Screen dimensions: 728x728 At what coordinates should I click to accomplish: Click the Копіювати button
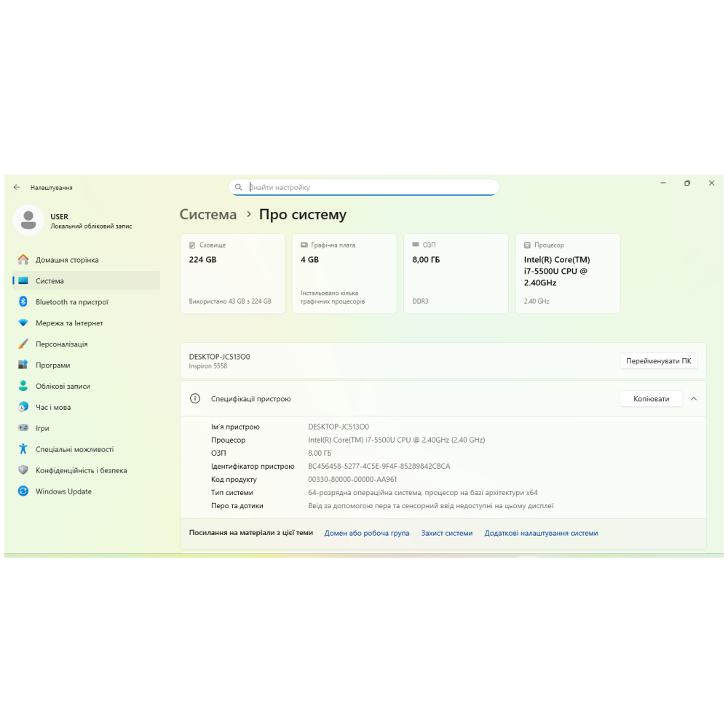[x=651, y=399]
